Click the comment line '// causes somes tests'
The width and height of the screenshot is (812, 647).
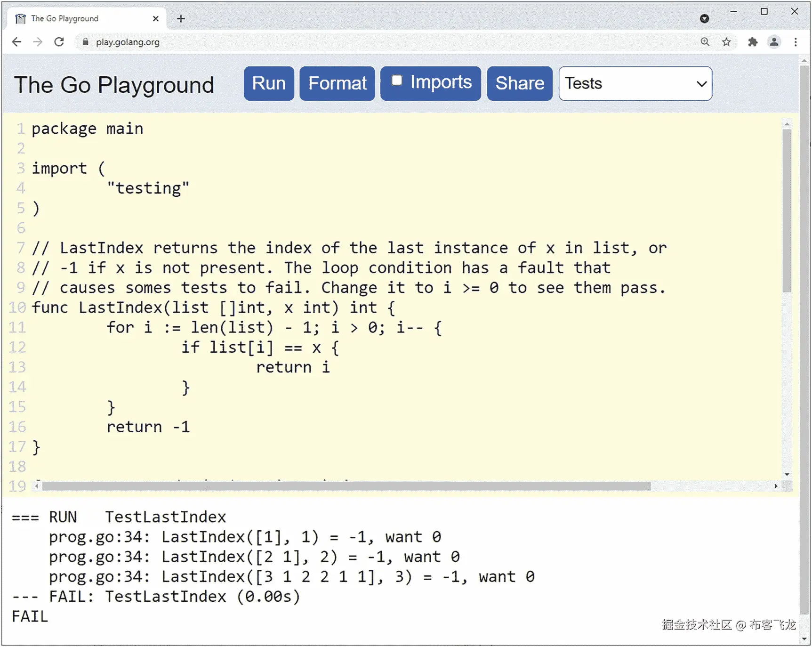point(349,288)
